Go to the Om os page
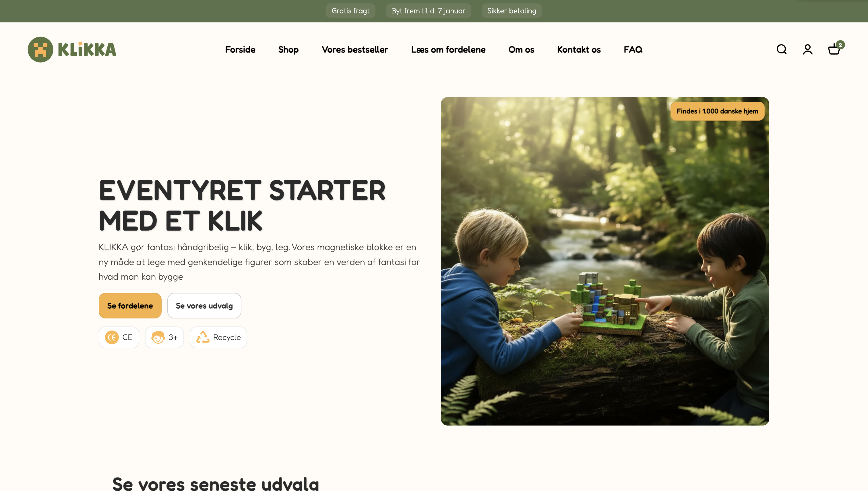The height and width of the screenshot is (491, 868). tap(521, 50)
